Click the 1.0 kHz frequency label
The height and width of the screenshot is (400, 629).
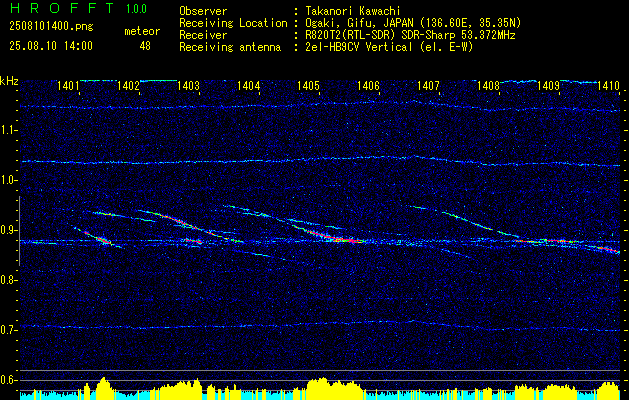[7, 180]
